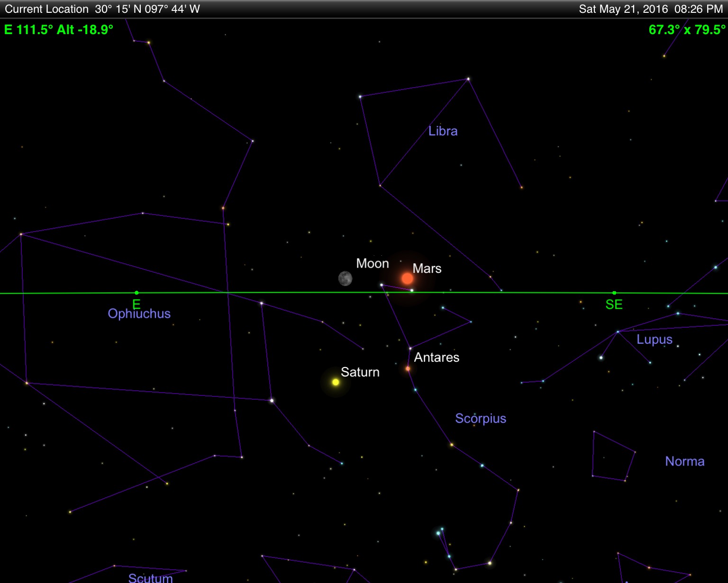Select the Lupus constellation label
Screen dimensions: 728x583
(x=655, y=340)
